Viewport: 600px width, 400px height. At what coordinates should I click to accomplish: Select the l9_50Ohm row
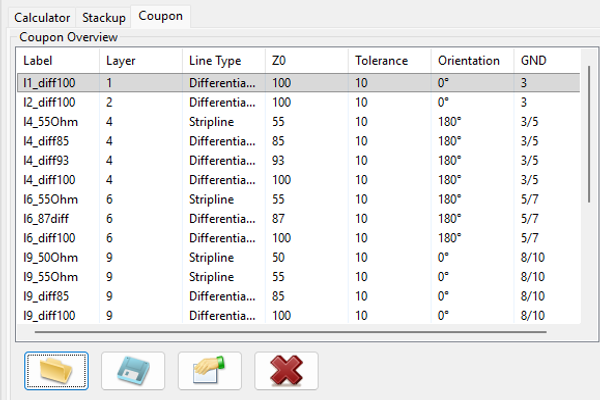point(60,257)
